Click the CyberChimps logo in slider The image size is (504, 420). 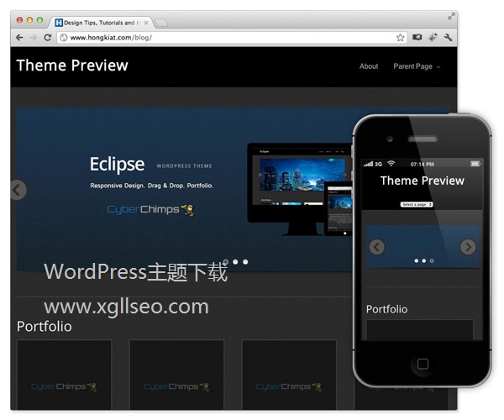[x=150, y=209]
